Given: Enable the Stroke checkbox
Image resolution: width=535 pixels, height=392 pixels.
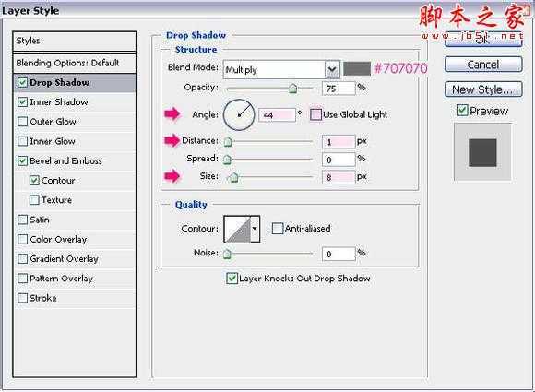Looking at the screenshot, I should coord(22,298).
